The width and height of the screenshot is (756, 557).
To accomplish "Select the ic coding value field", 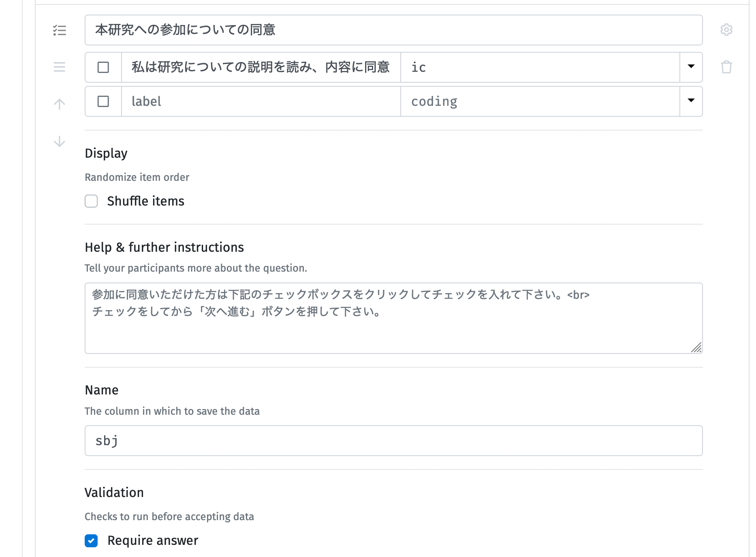I will 539,67.
